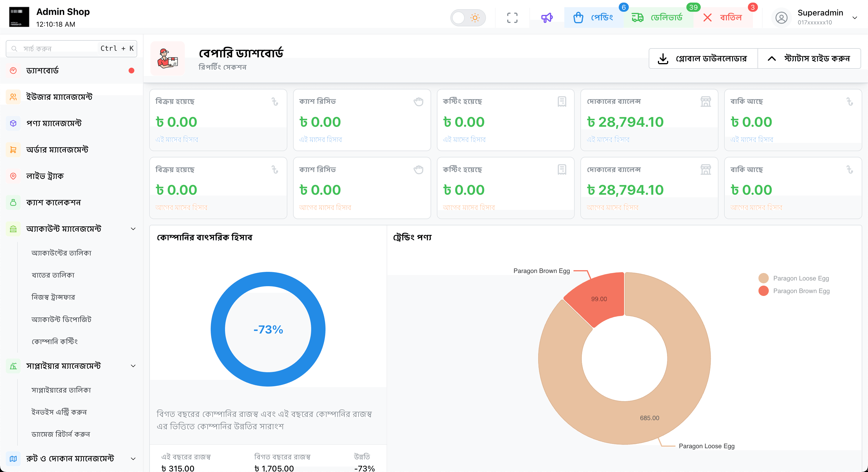Click the cash collection money bag icon
The image size is (868, 472).
[13, 202]
